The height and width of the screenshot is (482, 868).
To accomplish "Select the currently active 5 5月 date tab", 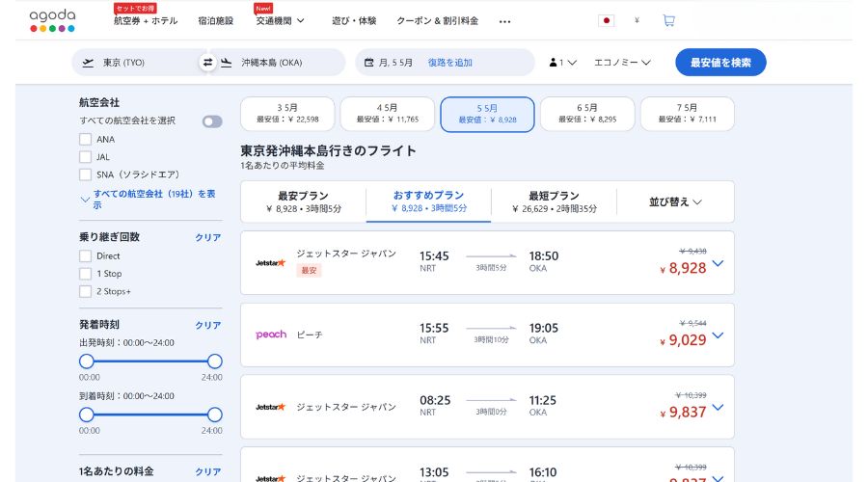I will pyautogui.click(x=487, y=114).
